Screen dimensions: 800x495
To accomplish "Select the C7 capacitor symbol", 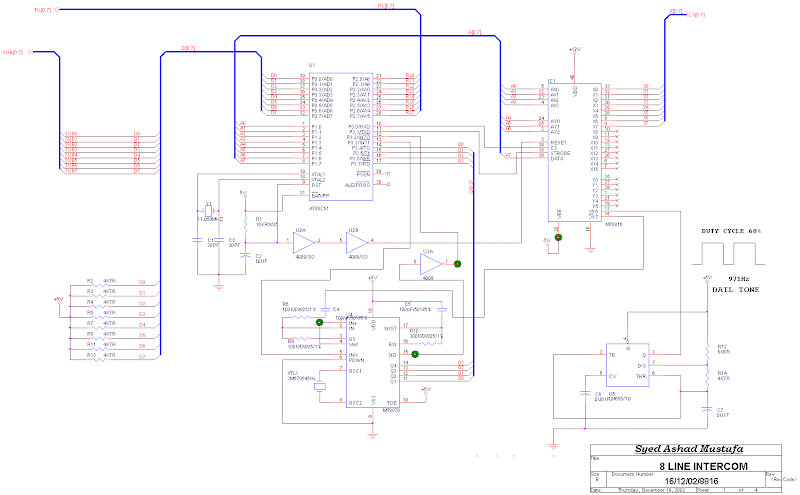I will 707,410.
